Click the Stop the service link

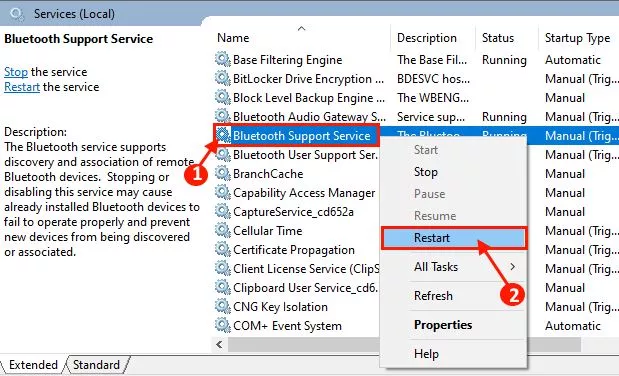(x=16, y=72)
